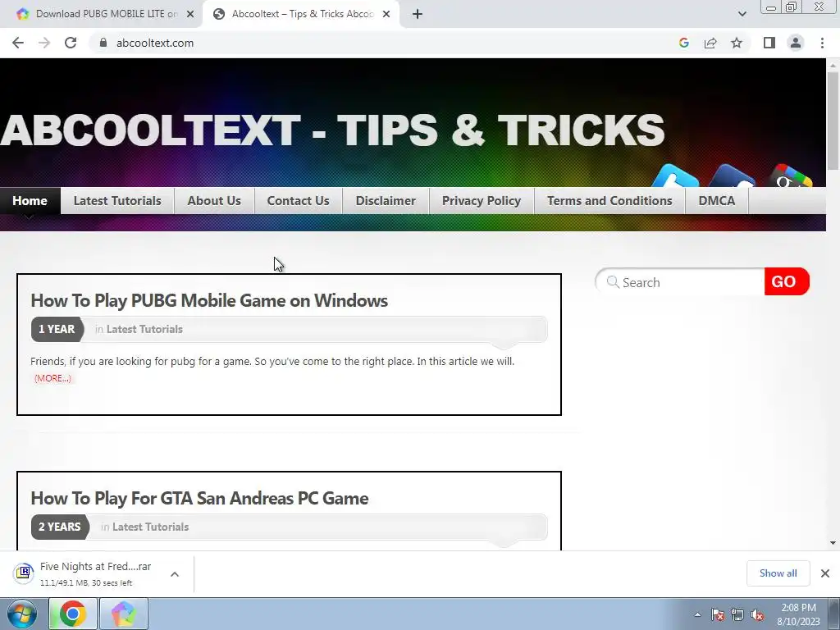Go to the About Us page
Image resolution: width=840 pixels, height=630 pixels.
(x=214, y=201)
